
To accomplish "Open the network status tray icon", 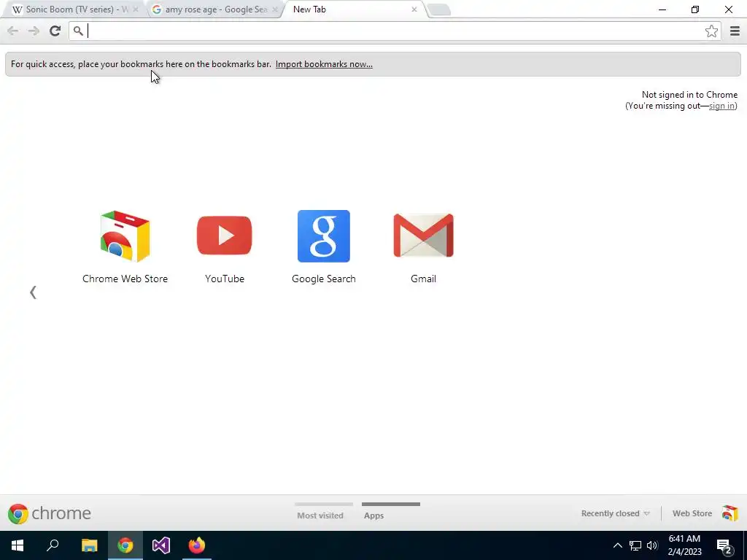I will pos(635,545).
